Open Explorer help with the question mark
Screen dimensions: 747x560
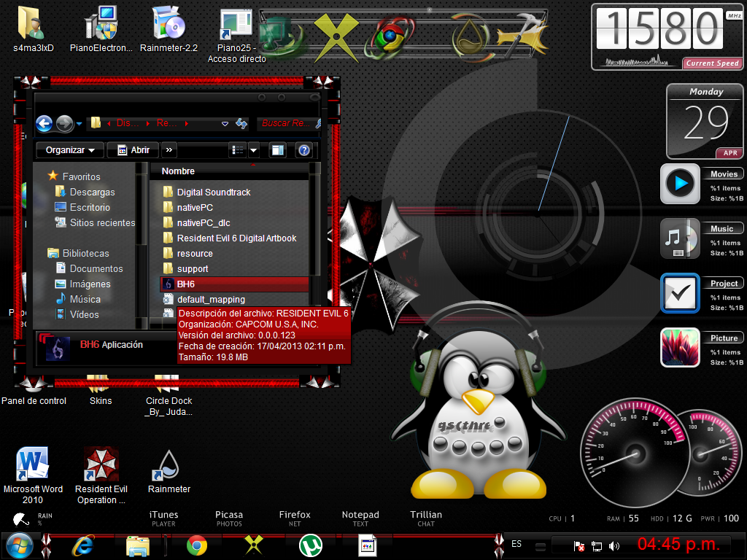coord(304,150)
